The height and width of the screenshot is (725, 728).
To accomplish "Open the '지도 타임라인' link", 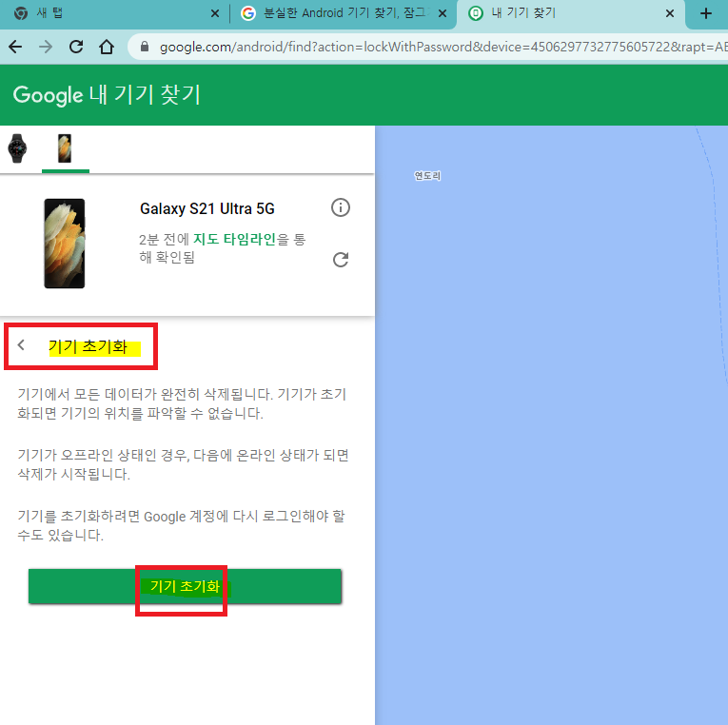I will point(234,239).
